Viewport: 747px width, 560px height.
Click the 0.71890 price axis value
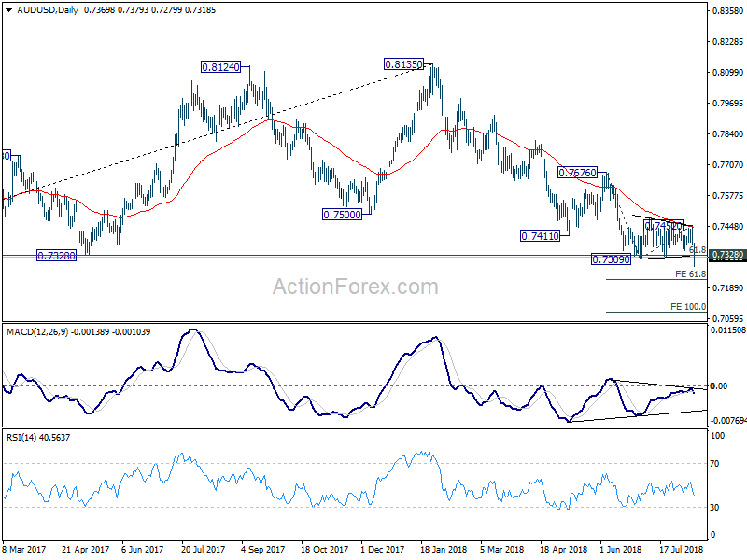[x=727, y=288]
